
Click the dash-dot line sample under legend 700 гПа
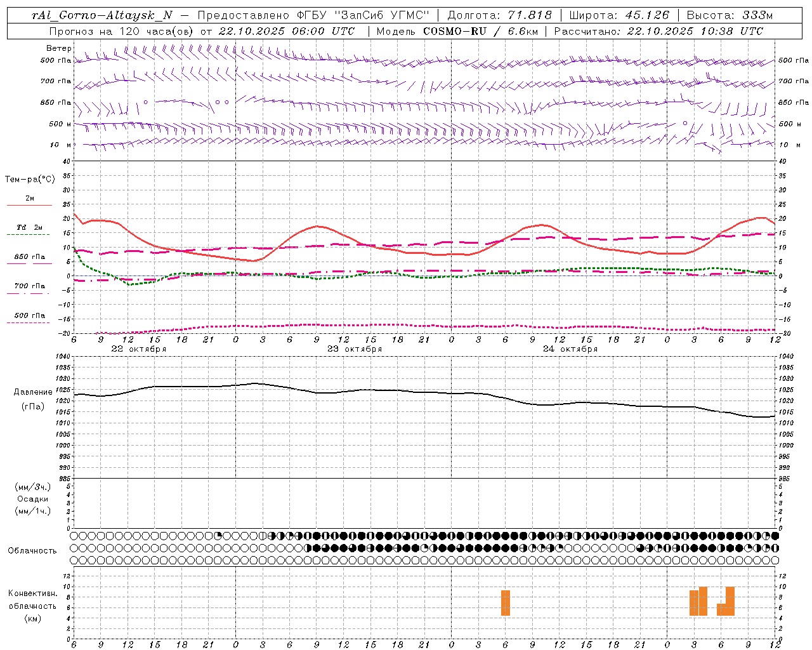pos(28,293)
